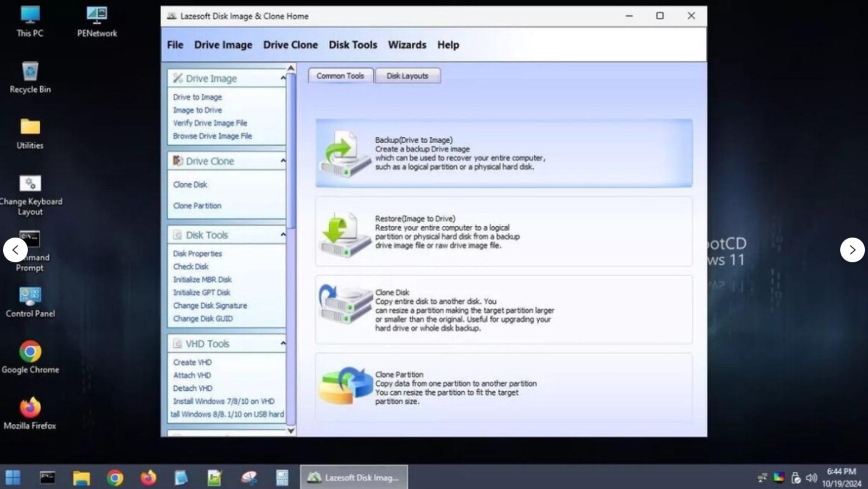868x489 pixels.
Task: Collapse the Drive Image section
Action: pyautogui.click(x=283, y=78)
